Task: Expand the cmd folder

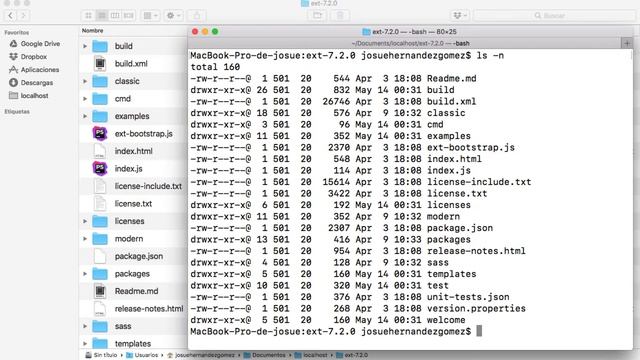Action: pos(85,99)
